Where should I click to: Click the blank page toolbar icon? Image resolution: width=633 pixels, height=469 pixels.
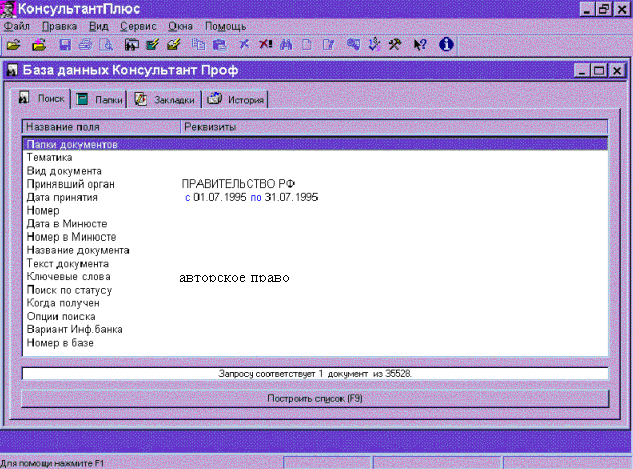307,44
